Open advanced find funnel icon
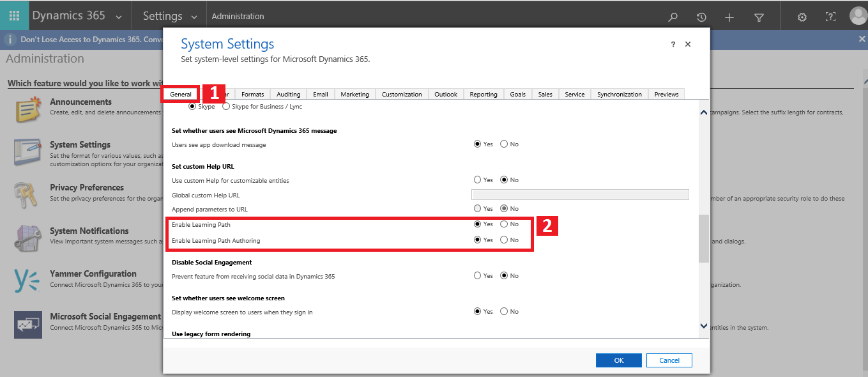The width and height of the screenshot is (868, 377). (759, 17)
